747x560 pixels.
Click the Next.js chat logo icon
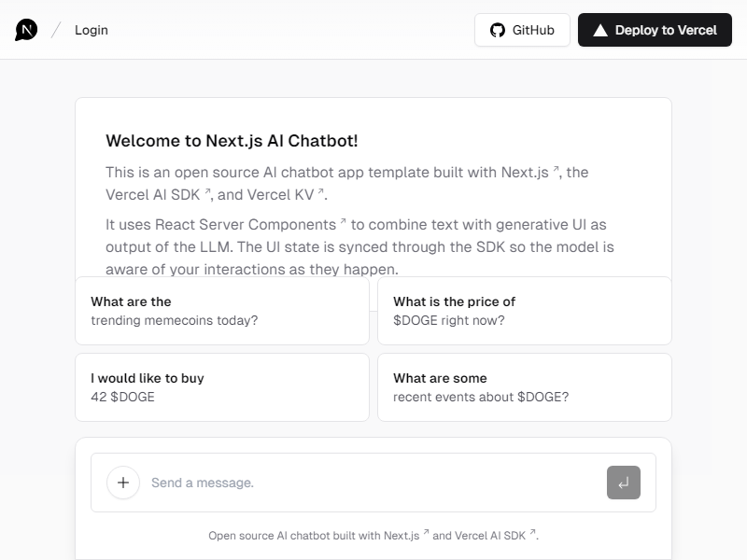pos(26,30)
